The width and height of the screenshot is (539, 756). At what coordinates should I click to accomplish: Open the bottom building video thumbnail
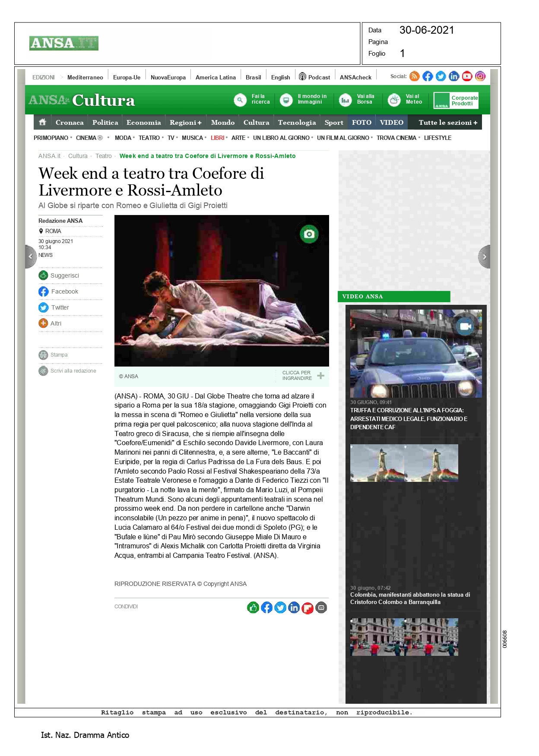click(x=404, y=637)
